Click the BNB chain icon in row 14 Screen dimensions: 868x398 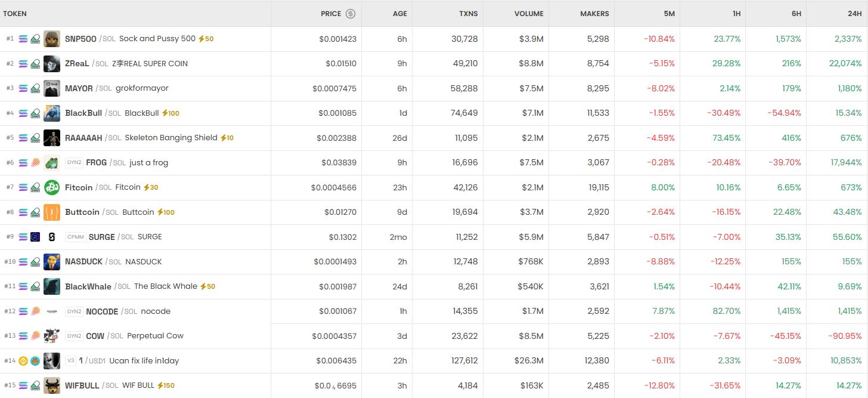[23, 361]
